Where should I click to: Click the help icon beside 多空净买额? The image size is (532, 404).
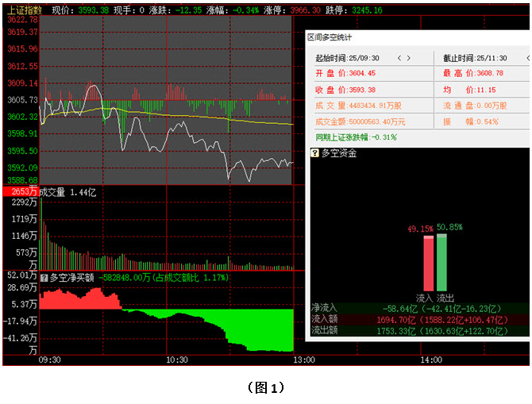point(44,278)
